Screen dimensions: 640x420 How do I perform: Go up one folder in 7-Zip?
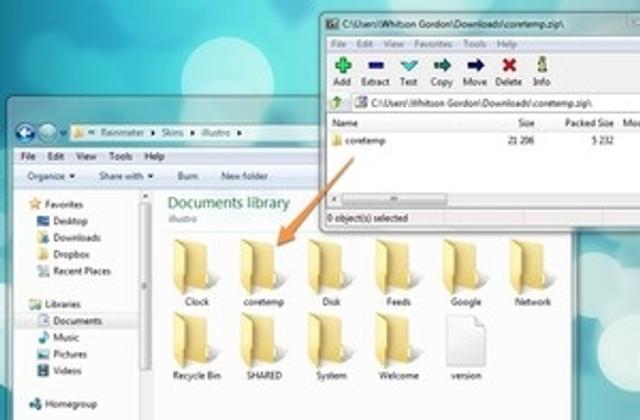coord(337,102)
